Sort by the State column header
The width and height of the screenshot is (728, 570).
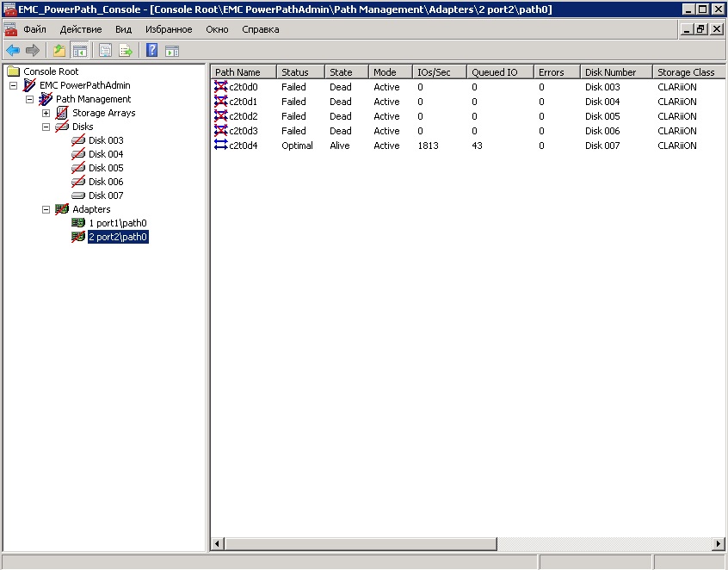click(x=346, y=72)
